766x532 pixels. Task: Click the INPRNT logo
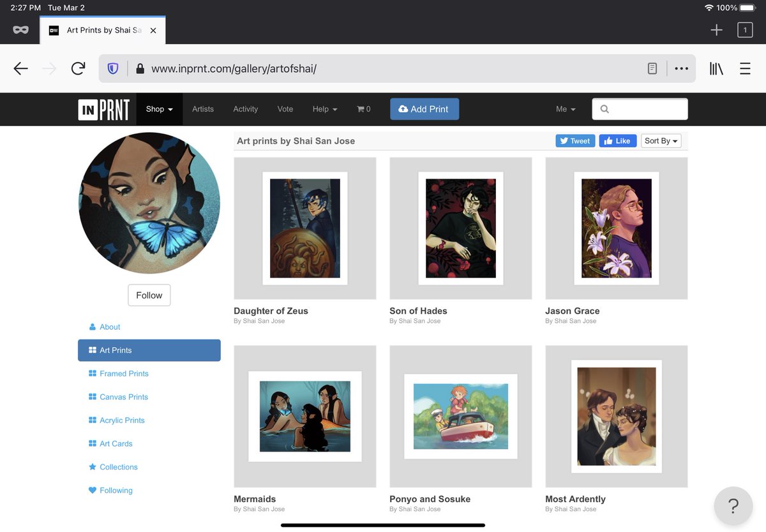104,110
